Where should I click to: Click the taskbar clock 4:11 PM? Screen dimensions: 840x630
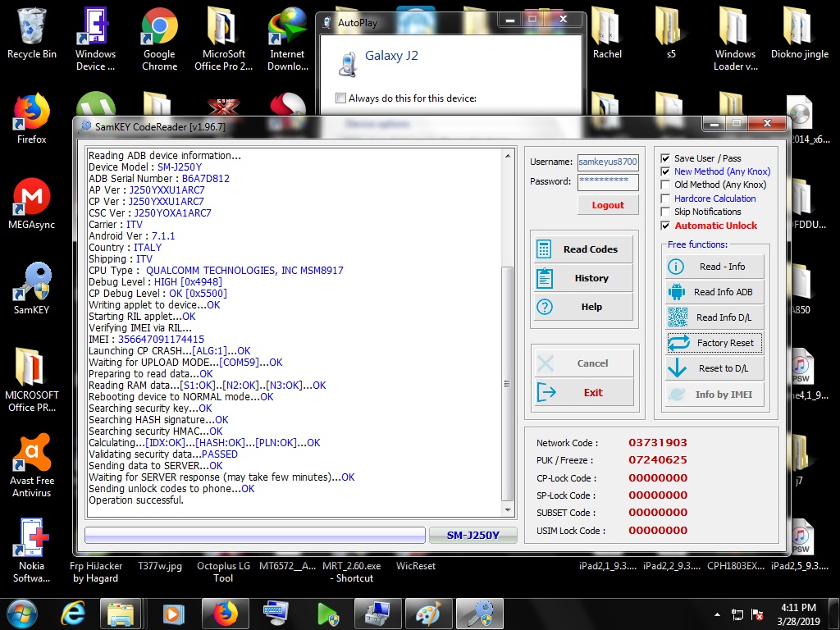(x=798, y=608)
